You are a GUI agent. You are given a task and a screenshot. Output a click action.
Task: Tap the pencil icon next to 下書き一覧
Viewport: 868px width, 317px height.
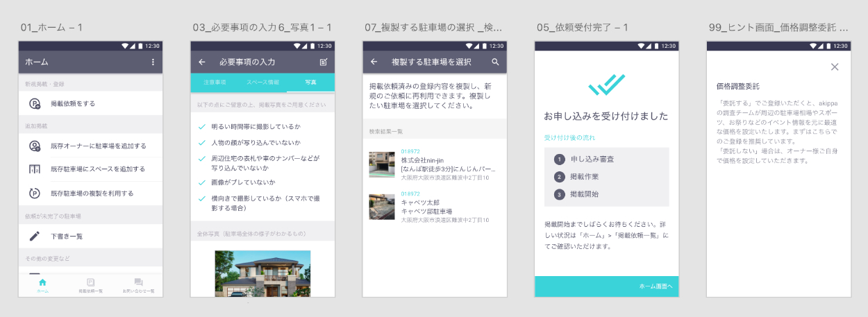(35, 237)
